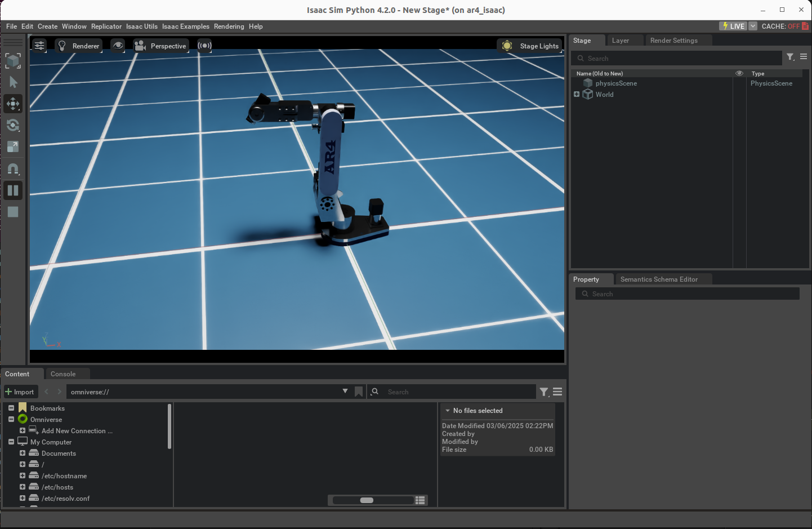Image resolution: width=812 pixels, height=529 pixels.
Task: Toggle the Stage visibility eye column header
Action: 739,73
